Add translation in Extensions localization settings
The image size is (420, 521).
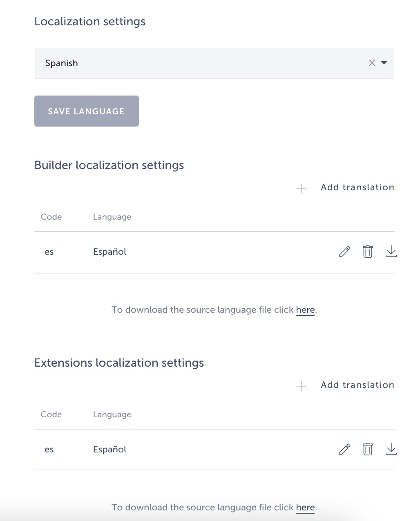(x=357, y=385)
